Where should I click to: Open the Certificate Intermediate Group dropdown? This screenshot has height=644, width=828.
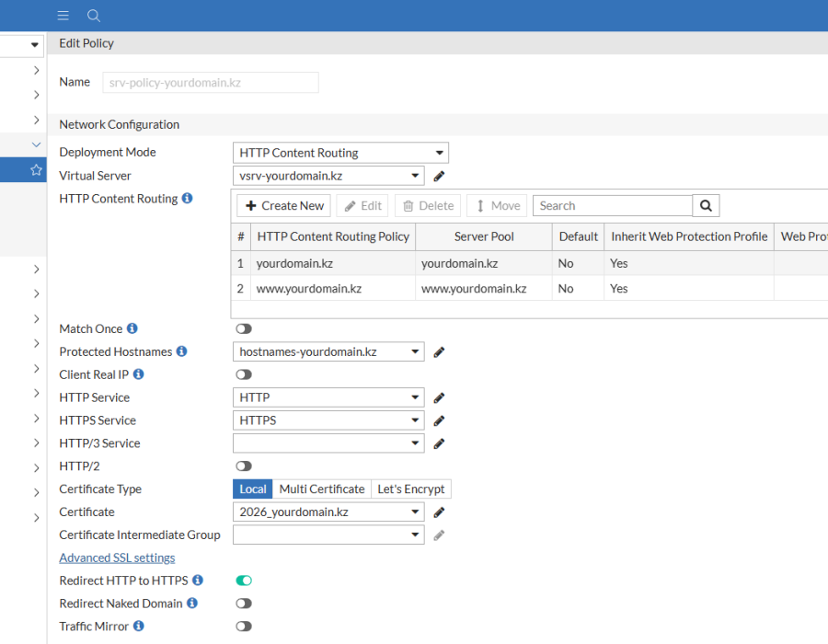point(328,535)
